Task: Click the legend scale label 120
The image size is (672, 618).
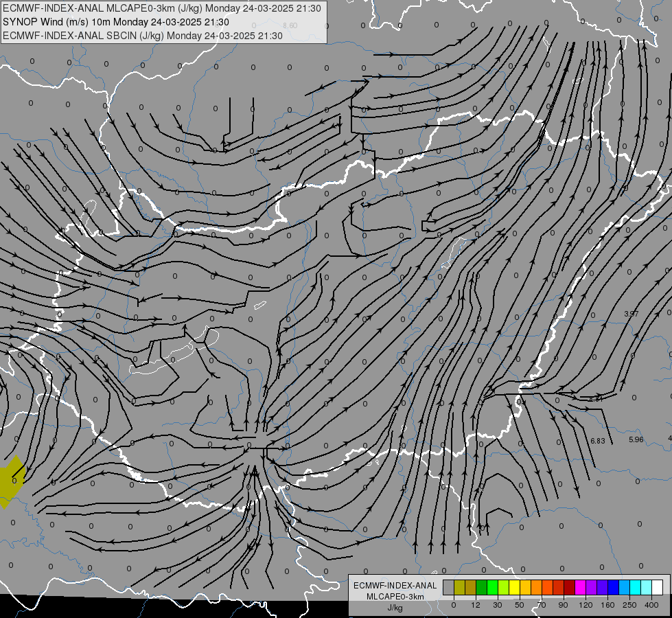Action: [x=585, y=605]
